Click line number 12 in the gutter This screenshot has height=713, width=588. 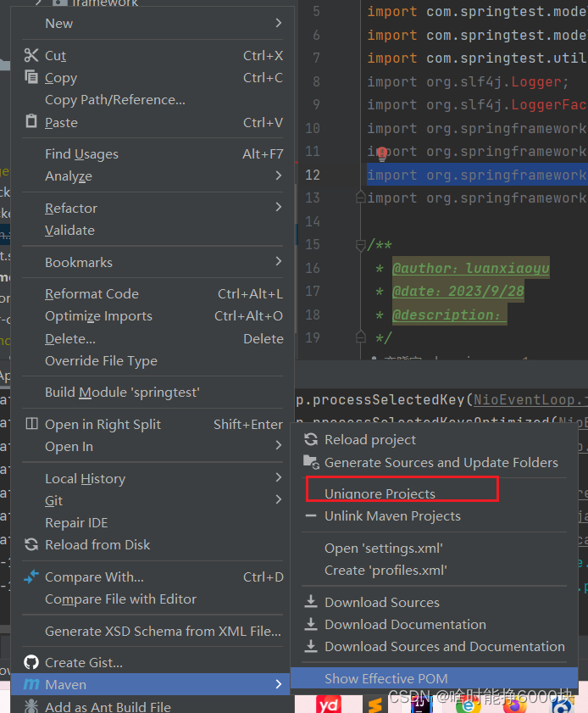tap(313, 175)
